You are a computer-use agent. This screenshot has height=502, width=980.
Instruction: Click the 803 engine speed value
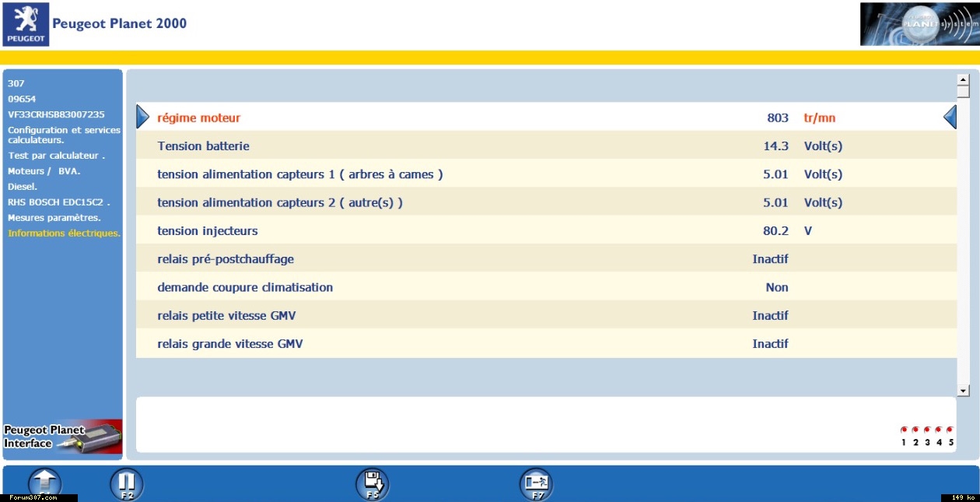(778, 118)
